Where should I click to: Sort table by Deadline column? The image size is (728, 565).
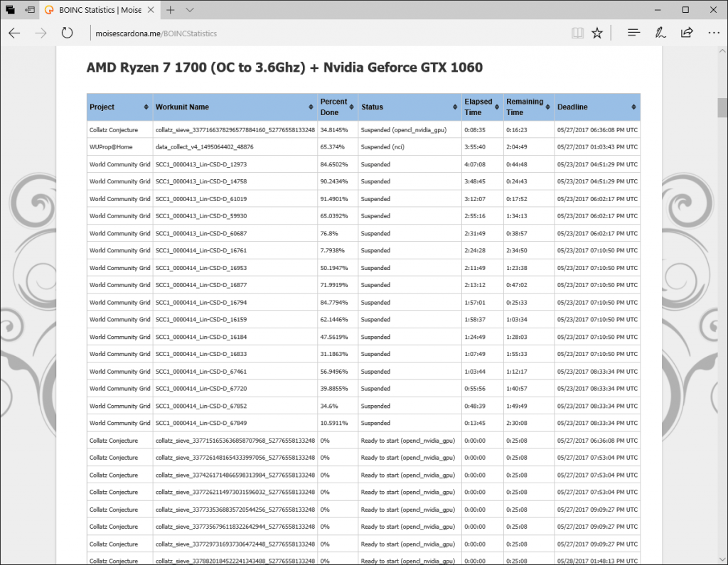[597, 107]
